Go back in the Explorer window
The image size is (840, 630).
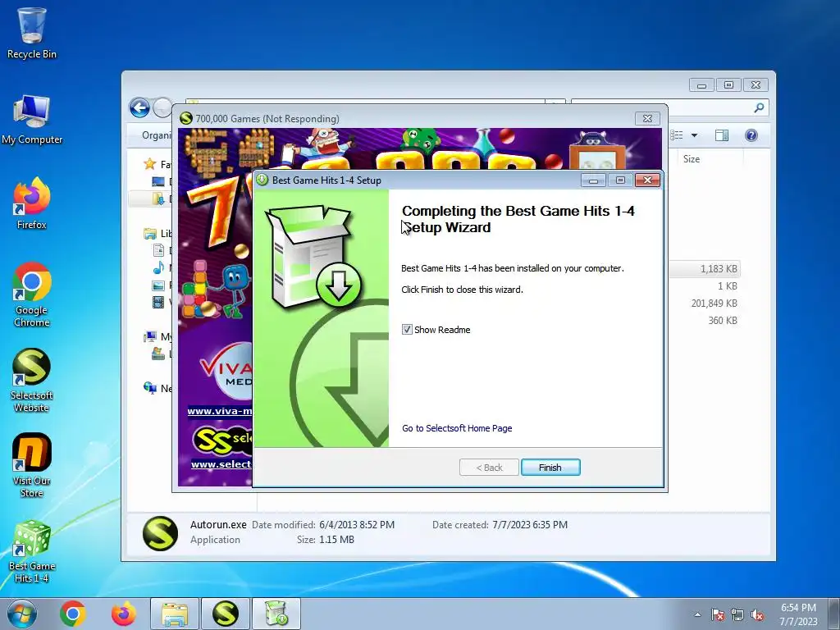139,107
